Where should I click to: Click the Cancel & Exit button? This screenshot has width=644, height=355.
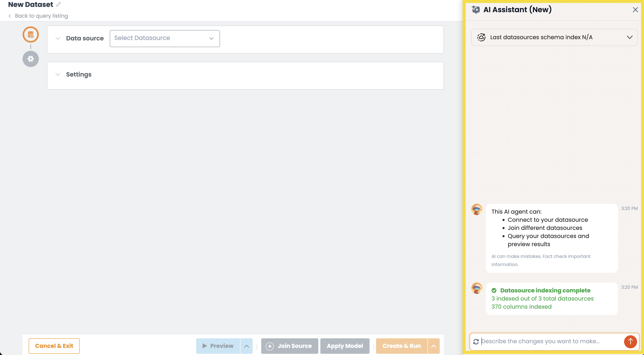pyautogui.click(x=54, y=346)
